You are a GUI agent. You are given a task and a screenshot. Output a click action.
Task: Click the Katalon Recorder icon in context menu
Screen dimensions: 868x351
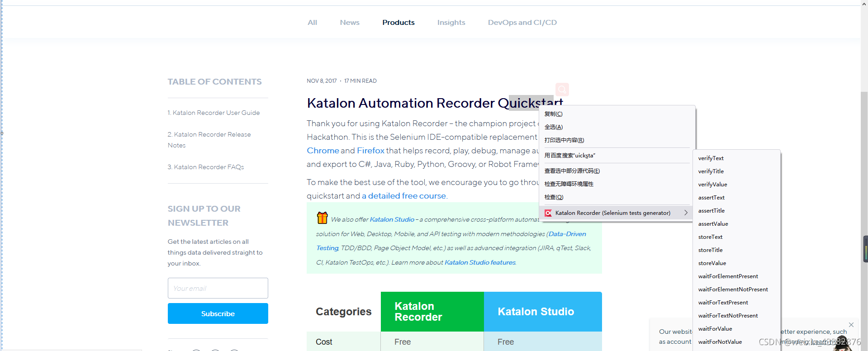click(x=548, y=213)
